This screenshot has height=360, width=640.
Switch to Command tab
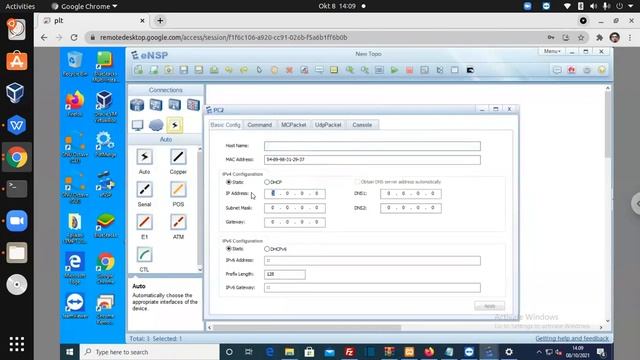(260, 125)
